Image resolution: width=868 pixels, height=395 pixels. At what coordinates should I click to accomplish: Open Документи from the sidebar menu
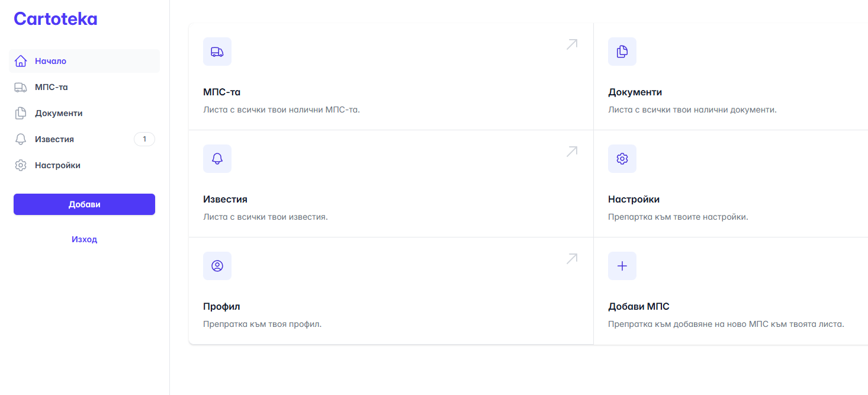[58, 113]
